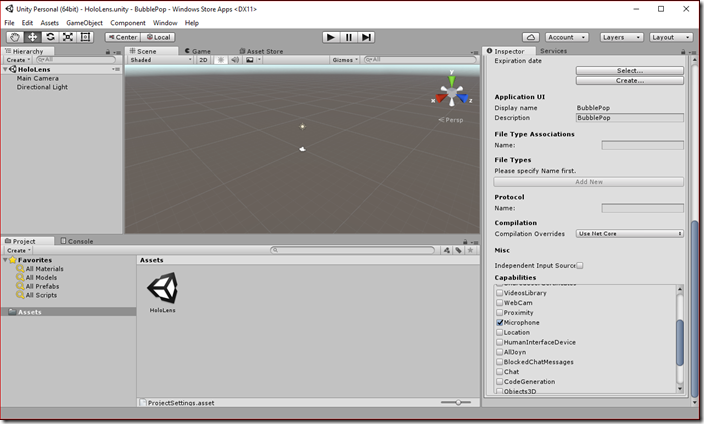Open the Account dropdown

coord(567,37)
